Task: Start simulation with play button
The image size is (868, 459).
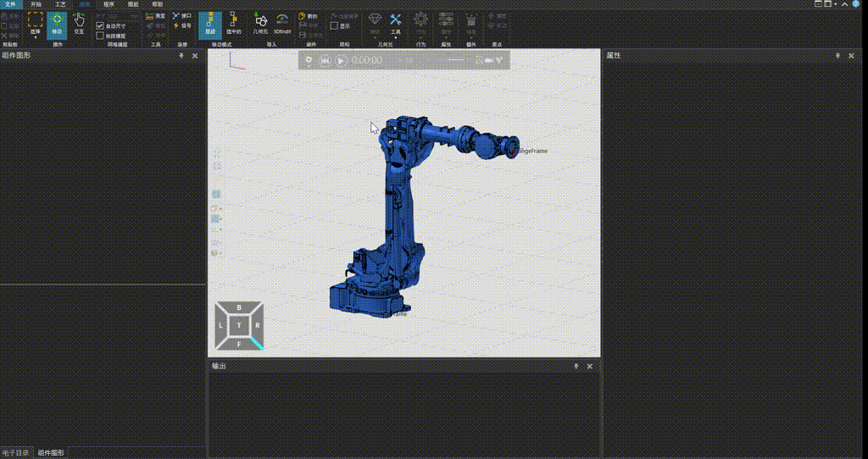Action: pos(341,60)
